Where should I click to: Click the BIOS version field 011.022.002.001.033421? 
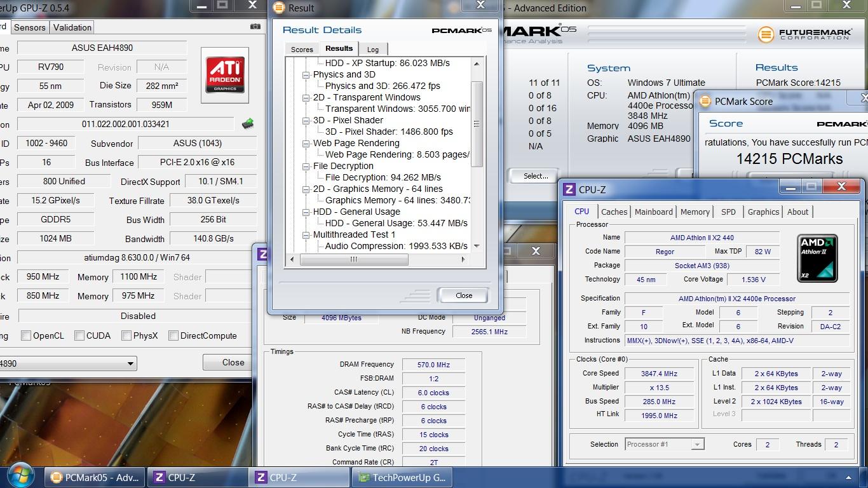pyautogui.click(x=126, y=124)
